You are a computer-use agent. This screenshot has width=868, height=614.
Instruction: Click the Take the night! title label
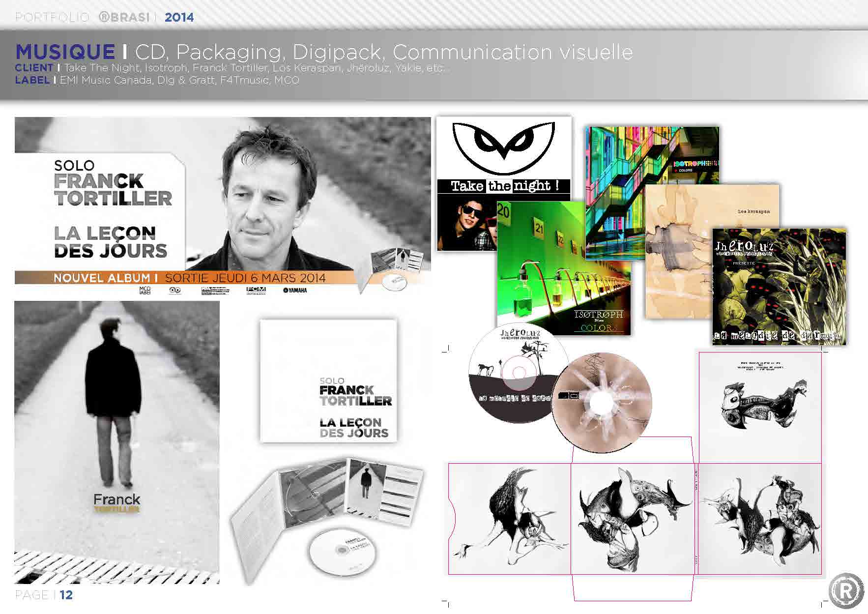[x=504, y=186]
